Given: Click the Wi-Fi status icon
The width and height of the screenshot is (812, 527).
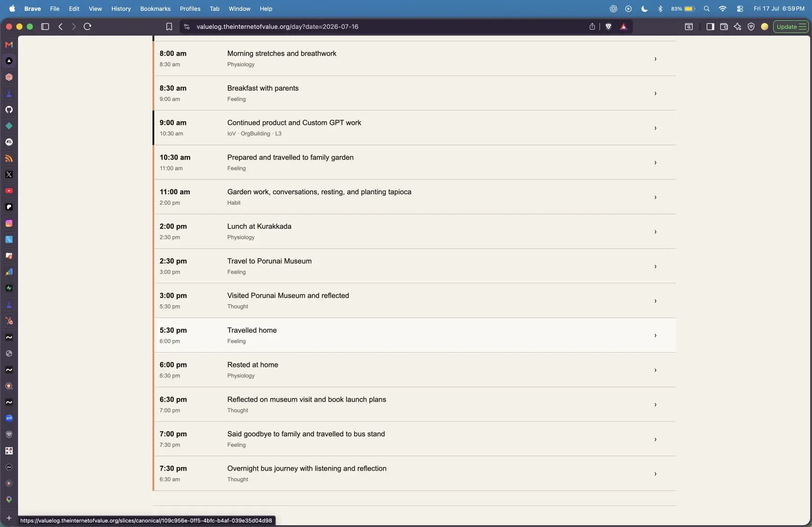Looking at the screenshot, I should click(723, 9).
